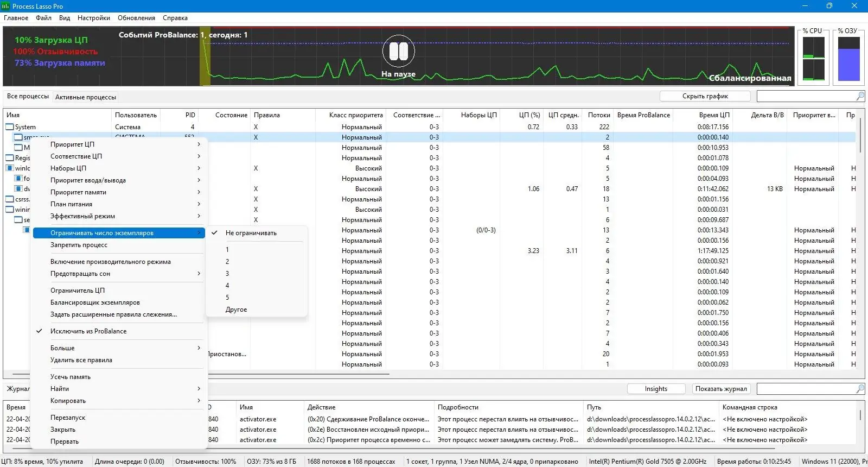Click the icon beside the winlc process
This screenshot has width=868, height=467.
coord(10,168)
